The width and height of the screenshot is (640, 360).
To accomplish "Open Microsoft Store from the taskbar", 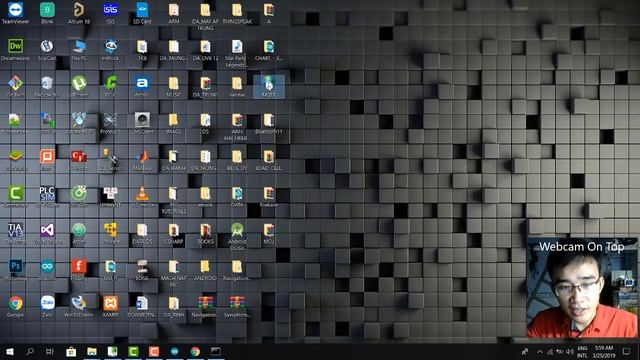I will pos(71,351).
